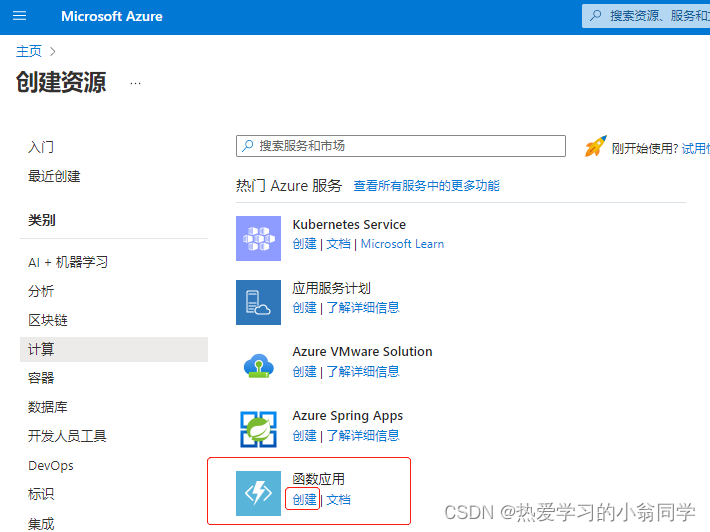Screen dimensions: 710x532
Task: Open the ellipsis menu next to 创建资源
Action: pyautogui.click(x=135, y=83)
